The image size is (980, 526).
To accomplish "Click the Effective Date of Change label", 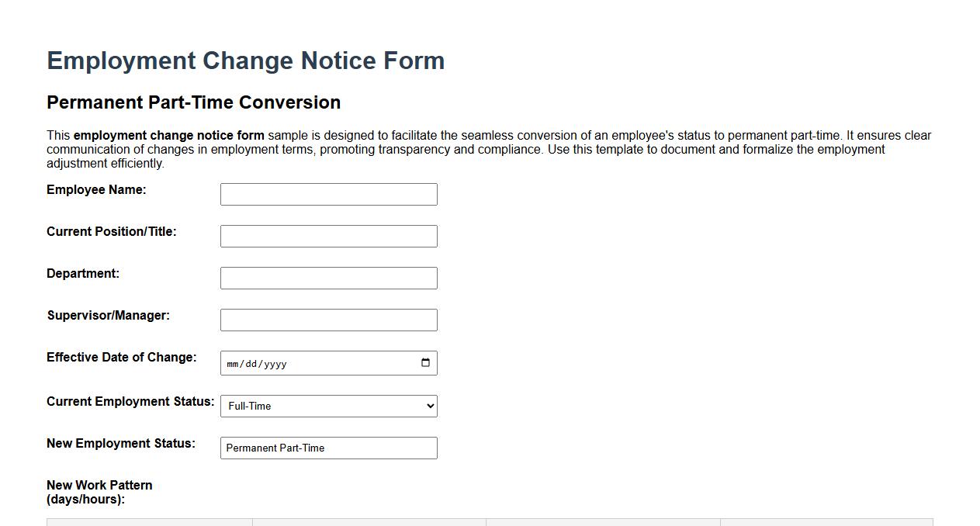I will click(x=121, y=357).
